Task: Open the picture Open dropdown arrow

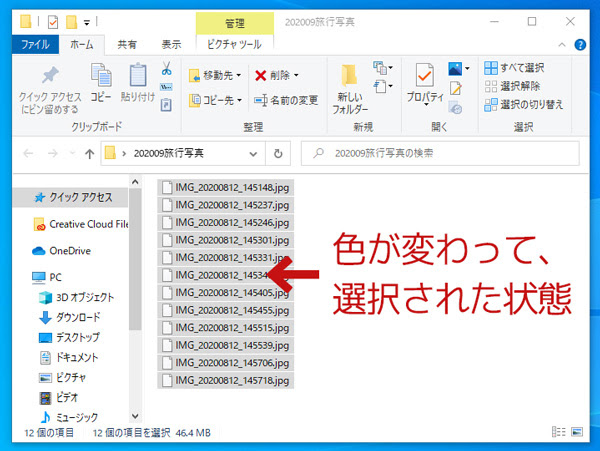Action: click(x=467, y=69)
